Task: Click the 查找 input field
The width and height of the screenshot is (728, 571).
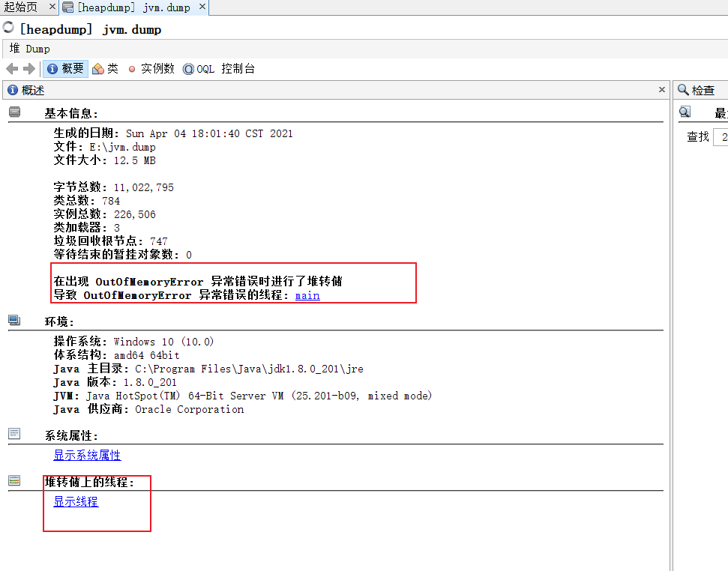Action: (721, 137)
